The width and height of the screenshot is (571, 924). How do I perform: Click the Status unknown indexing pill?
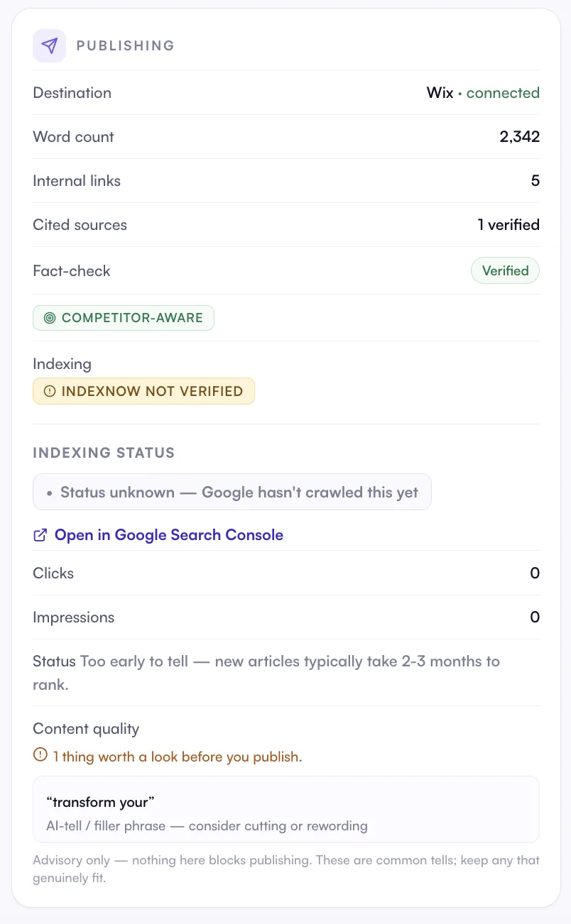pyautogui.click(x=232, y=492)
